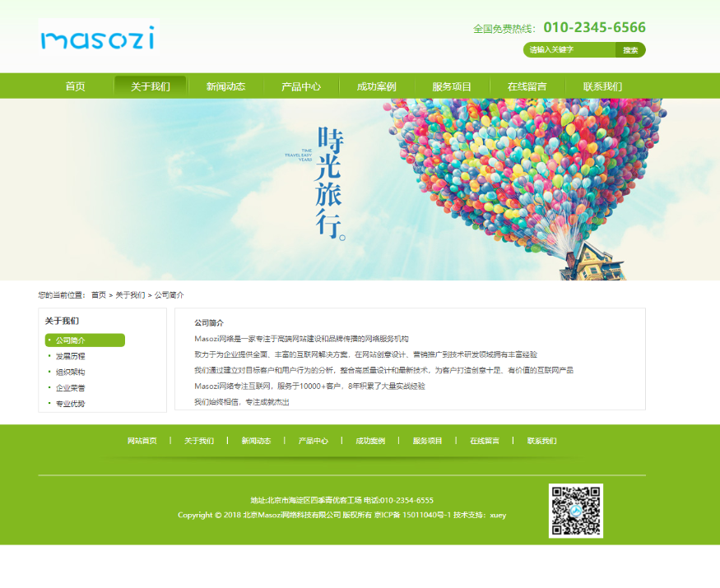Click the 公司简介 heading in the content panel
The image size is (720, 588).
coord(209,323)
